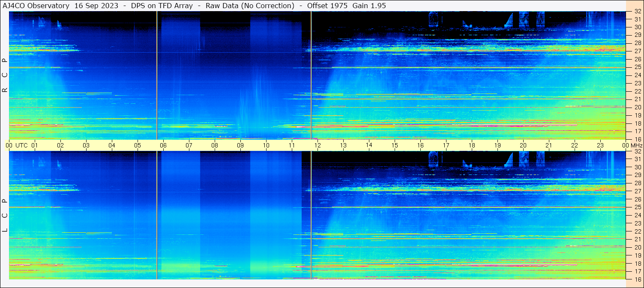
Task: Click the 27 MHz label on RCP scale
Action: [x=637, y=51]
